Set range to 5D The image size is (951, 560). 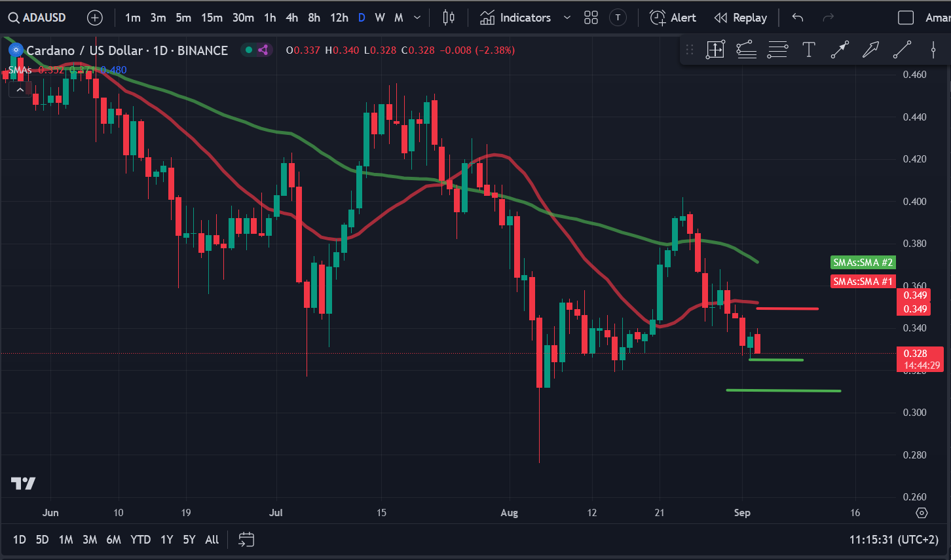(42, 540)
